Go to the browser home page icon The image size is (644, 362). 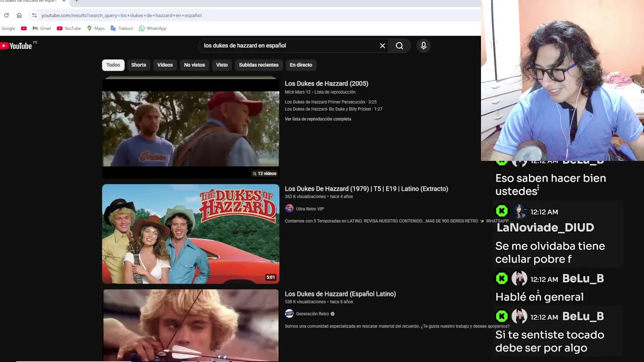pyautogui.click(x=19, y=15)
